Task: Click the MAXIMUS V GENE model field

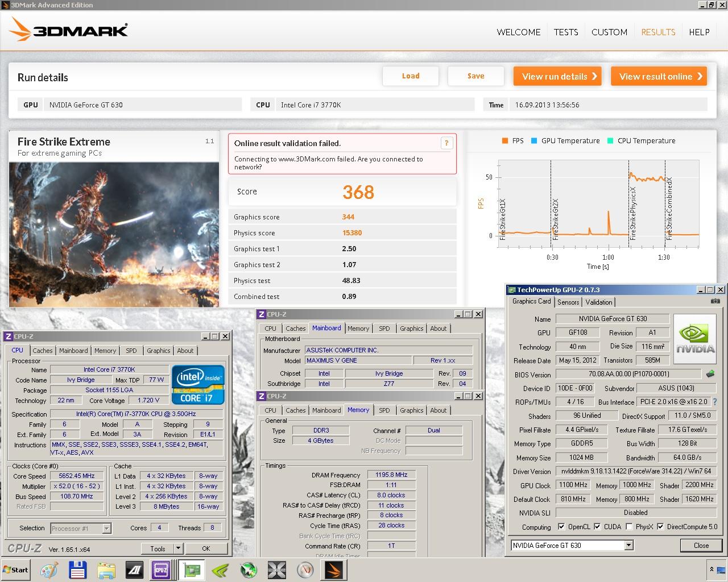Action: [x=358, y=360]
